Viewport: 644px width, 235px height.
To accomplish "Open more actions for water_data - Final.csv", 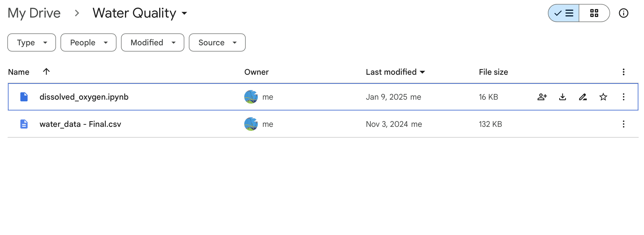I will (623, 124).
